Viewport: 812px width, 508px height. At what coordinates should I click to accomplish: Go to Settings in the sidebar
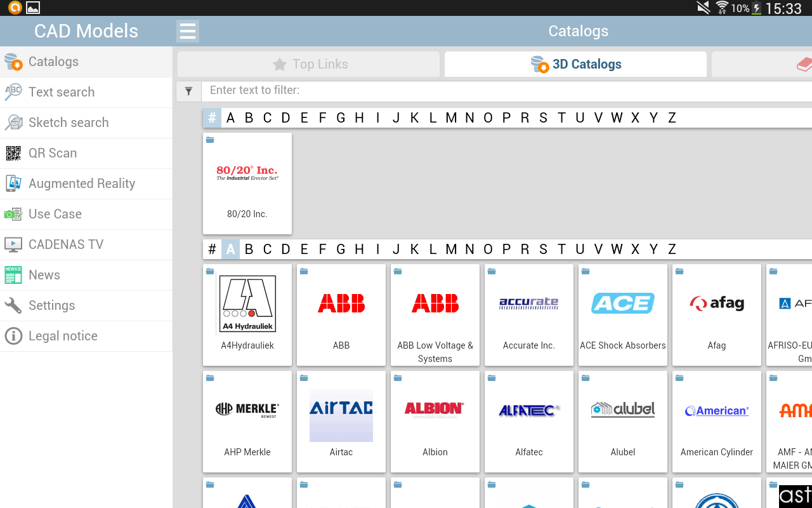coord(52,305)
